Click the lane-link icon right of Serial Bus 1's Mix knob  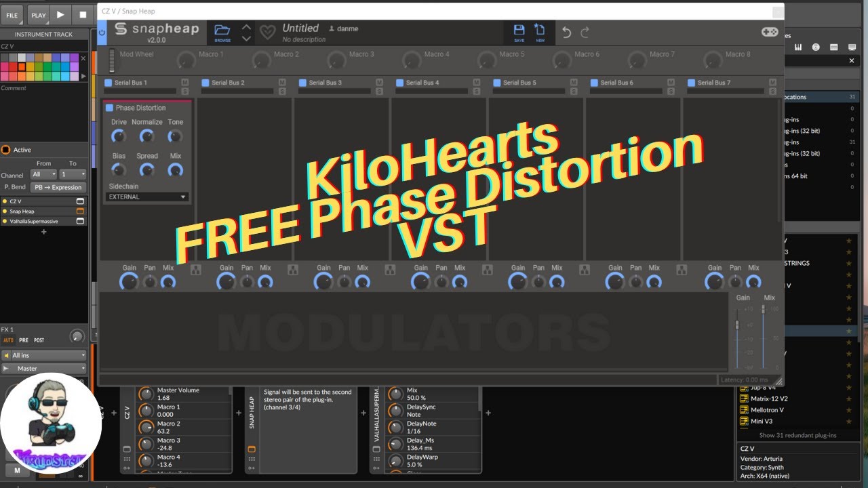coord(195,270)
